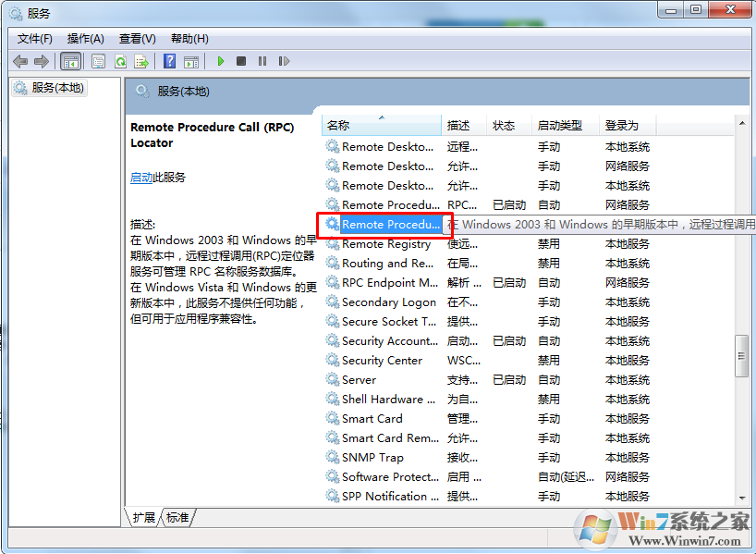
Task: Open the 文件(F) menu
Action: pos(35,39)
